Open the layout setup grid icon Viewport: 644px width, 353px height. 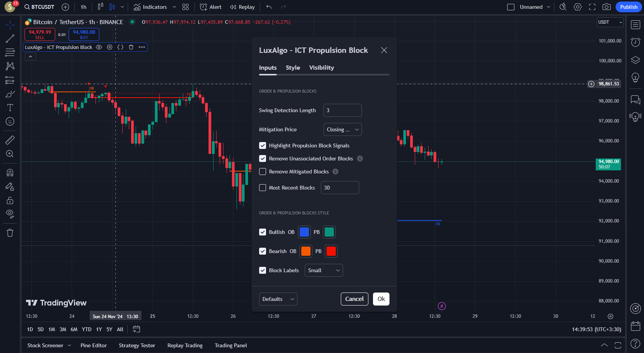(186, 7)
